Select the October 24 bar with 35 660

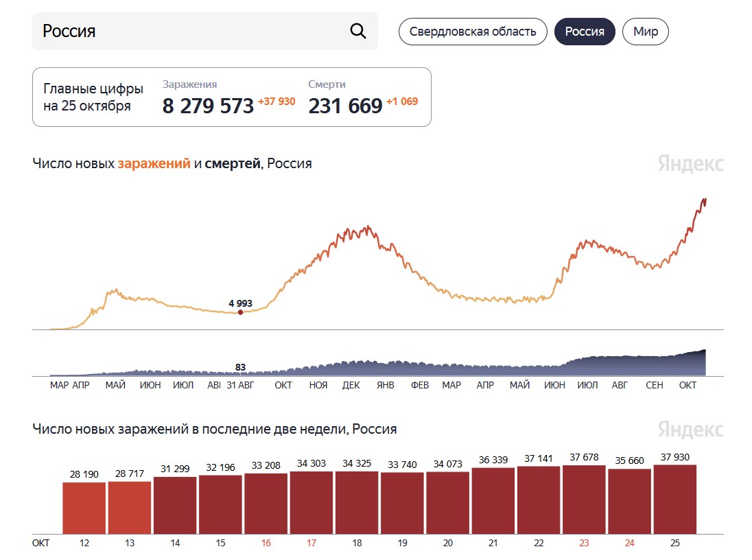[629, 502]
